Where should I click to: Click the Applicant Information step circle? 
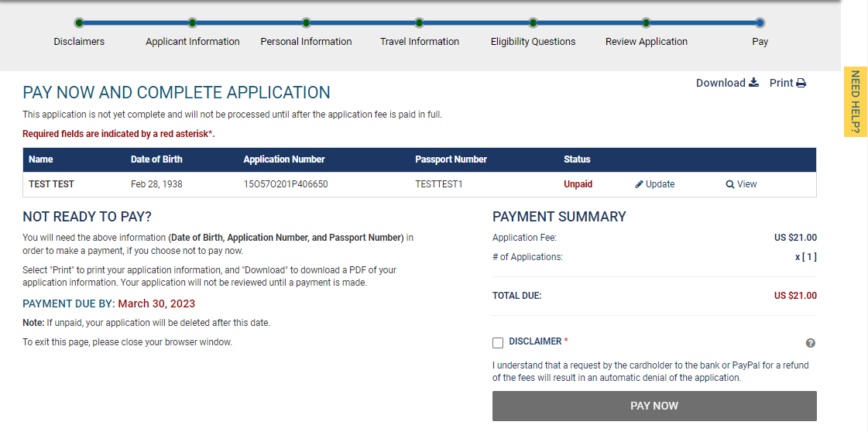(x=193, y=23)
